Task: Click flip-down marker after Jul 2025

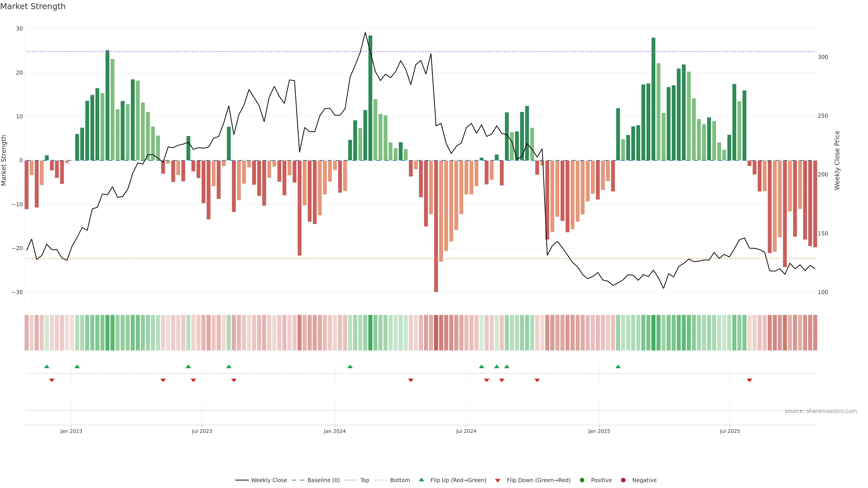Action: [749, 380]
